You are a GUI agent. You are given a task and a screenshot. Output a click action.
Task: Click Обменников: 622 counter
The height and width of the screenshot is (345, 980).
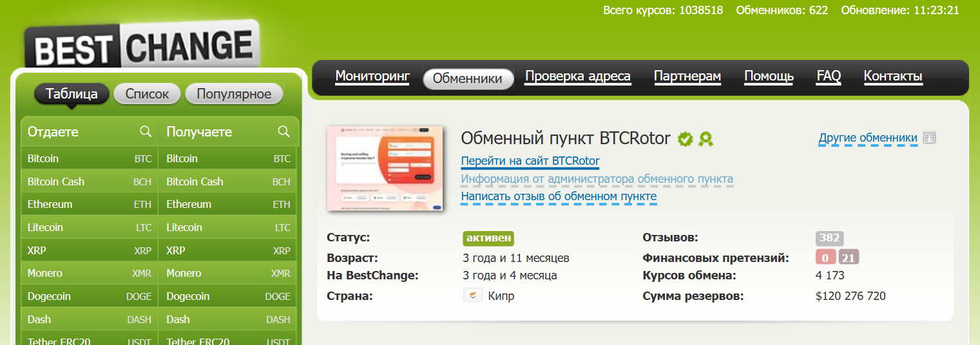(x=782, y=10)
